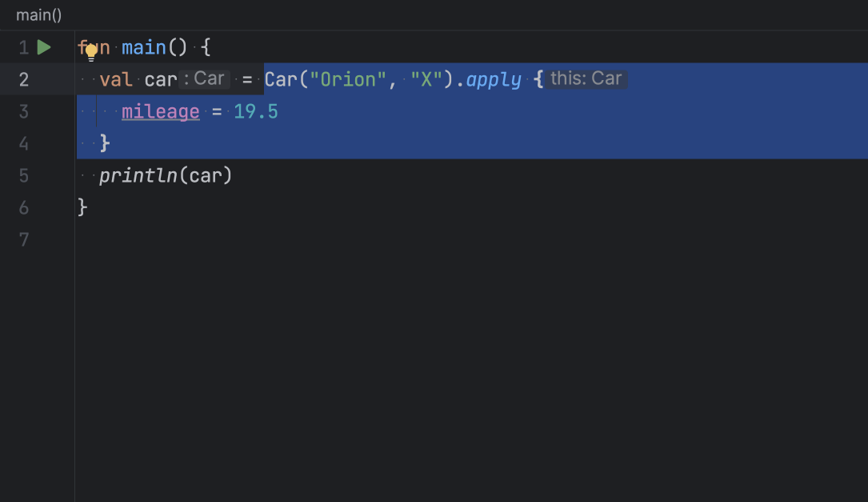Click the ': Car' type inlay hint
This screenshot has height=502, width=868.
click(204, 79)
